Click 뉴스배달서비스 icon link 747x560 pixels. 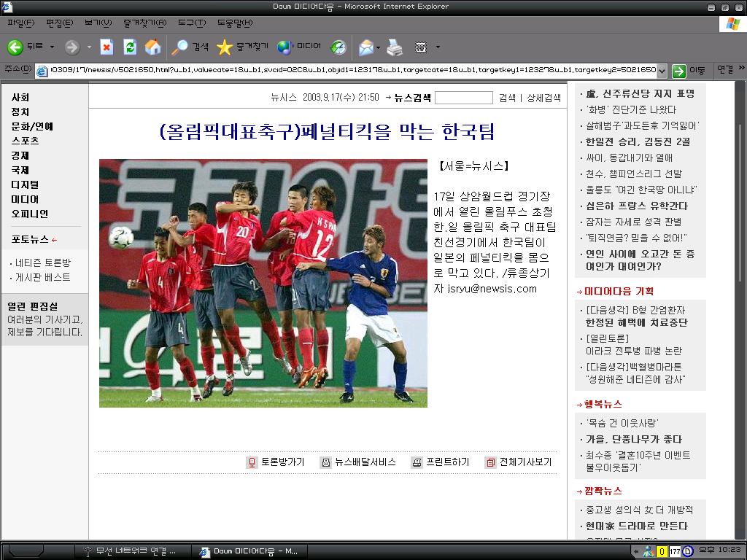pos(359,462)
